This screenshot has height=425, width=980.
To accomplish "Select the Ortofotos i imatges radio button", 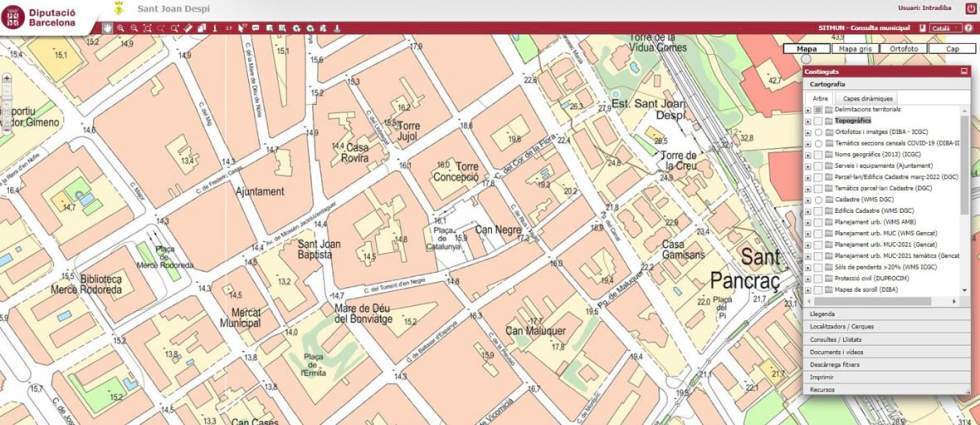I will pos(818,132).
